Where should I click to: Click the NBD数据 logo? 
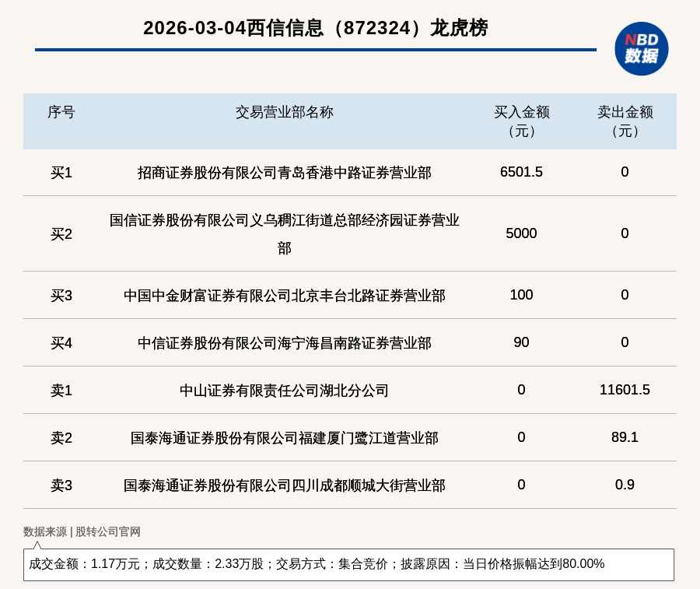point(641,48)
